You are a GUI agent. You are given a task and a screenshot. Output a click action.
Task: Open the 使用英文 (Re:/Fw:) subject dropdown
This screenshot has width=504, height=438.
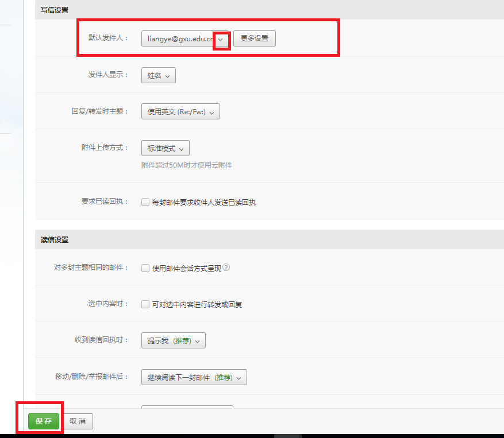[x=180, y=112]
